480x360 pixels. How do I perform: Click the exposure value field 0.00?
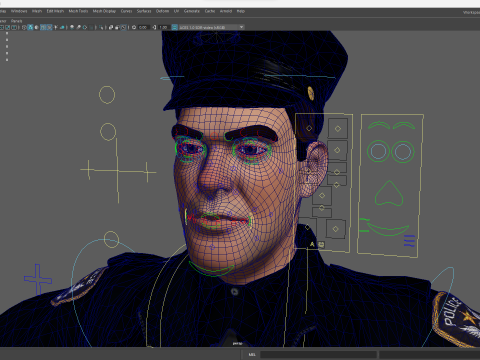pos(143,27)
